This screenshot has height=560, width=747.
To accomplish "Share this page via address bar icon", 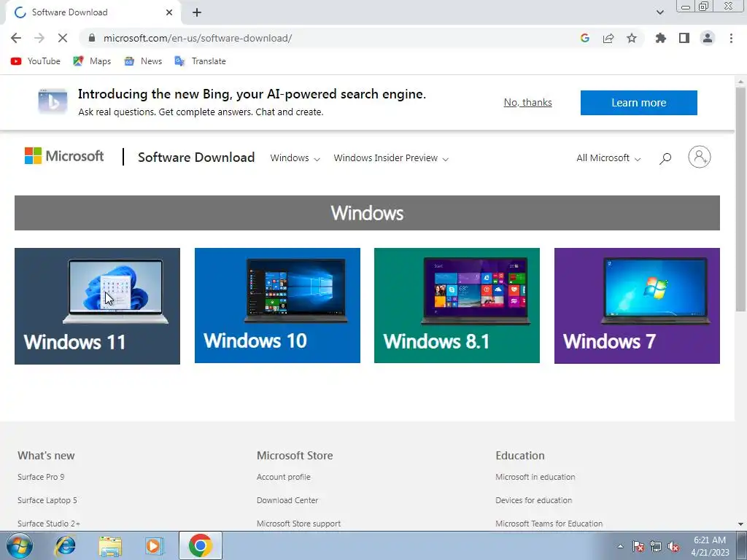I will point(608,38).
